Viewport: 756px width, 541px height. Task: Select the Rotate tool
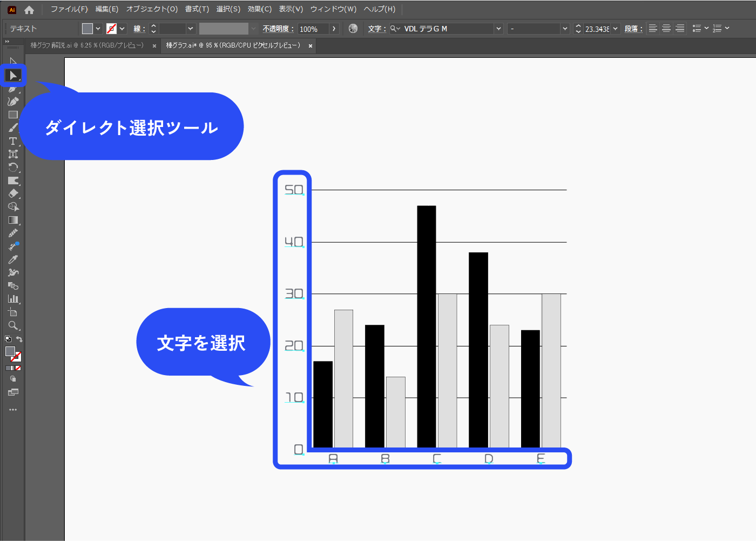coord(13,167)
